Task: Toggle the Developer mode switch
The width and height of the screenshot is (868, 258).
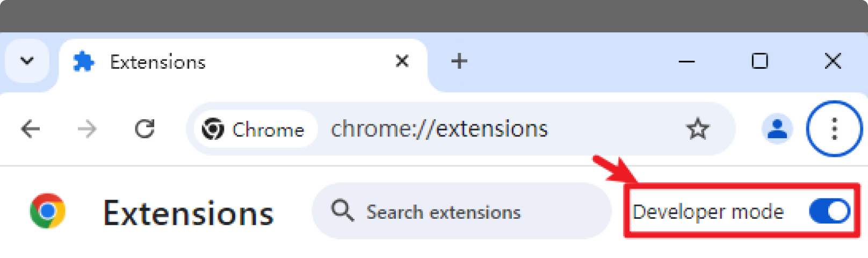Action: pos(829,211)
